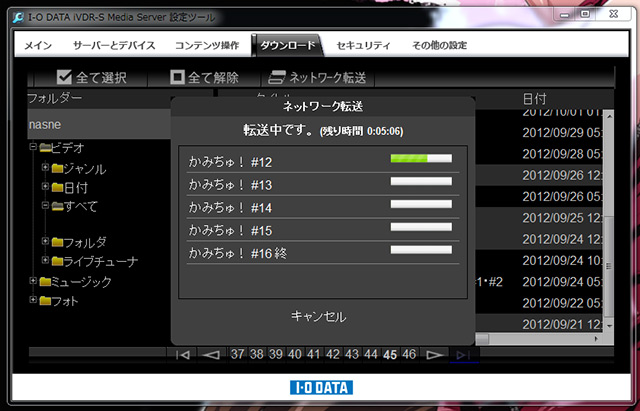Jump to first page icon
This screenshot has width=640, height=411.
pos(182,355)
